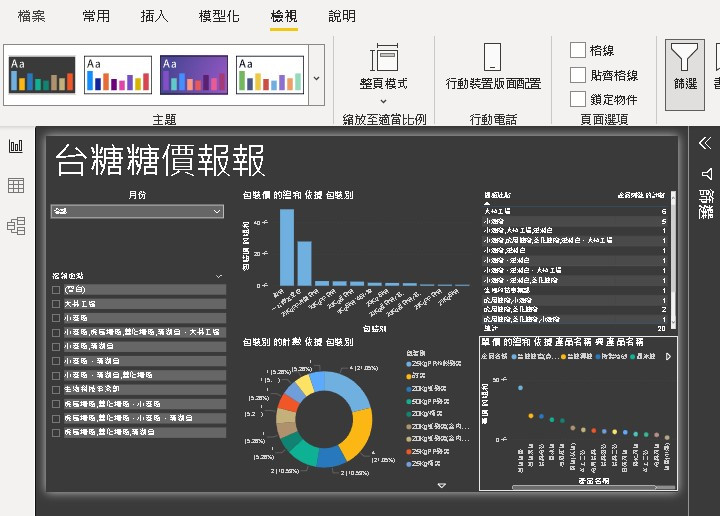
Task: Check the 生物科技事業部 slicer checkbox
Action: click(x=56, y=390)
